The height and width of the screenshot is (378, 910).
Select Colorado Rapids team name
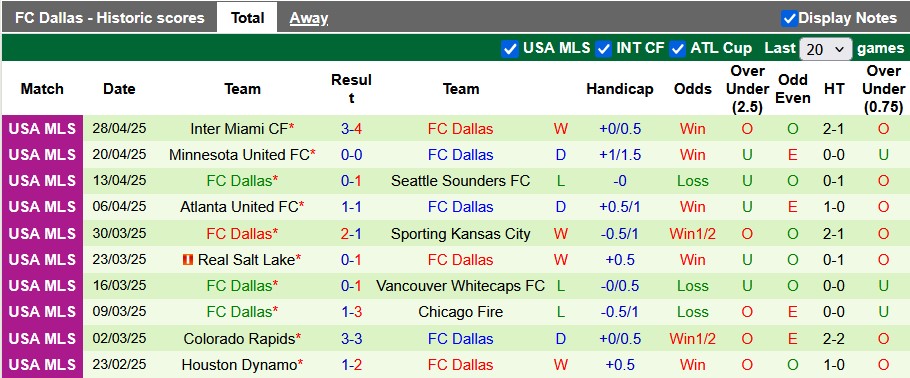click(x=239, y=339)
